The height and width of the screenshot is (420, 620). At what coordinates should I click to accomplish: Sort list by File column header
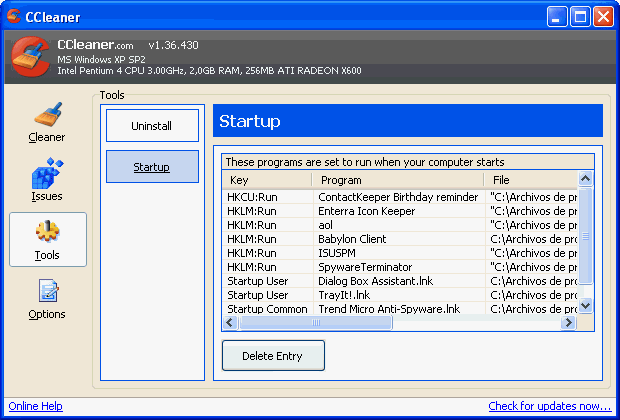[x=531, y=180]
